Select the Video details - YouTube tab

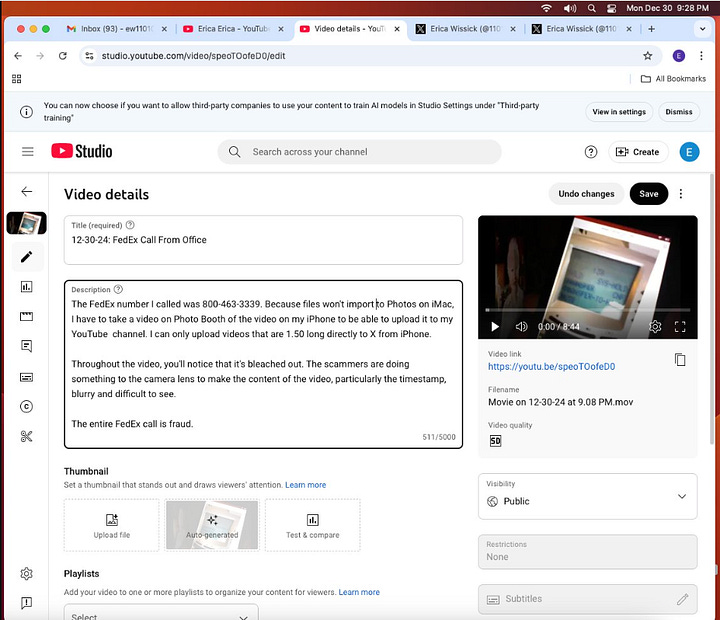tap(350, 29)
